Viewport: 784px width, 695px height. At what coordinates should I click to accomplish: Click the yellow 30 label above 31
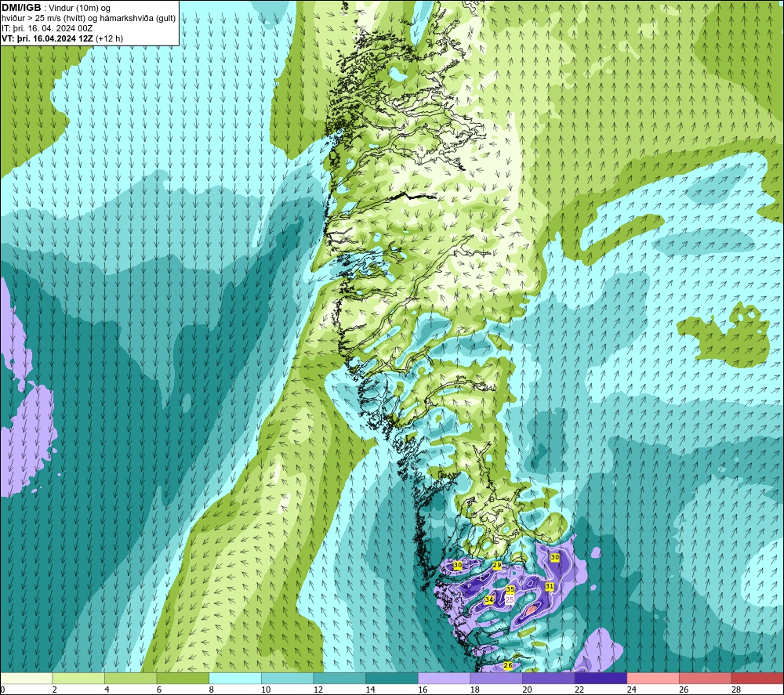554,557
